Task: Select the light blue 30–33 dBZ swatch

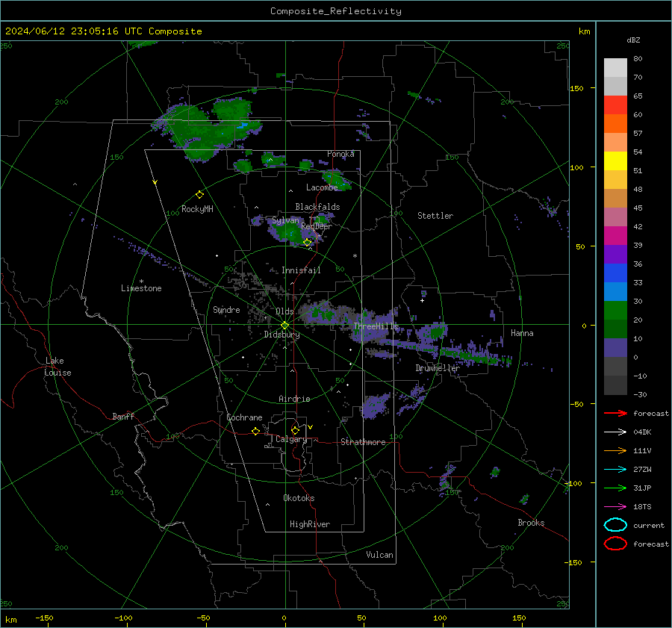Action: [x=615, y=291]
